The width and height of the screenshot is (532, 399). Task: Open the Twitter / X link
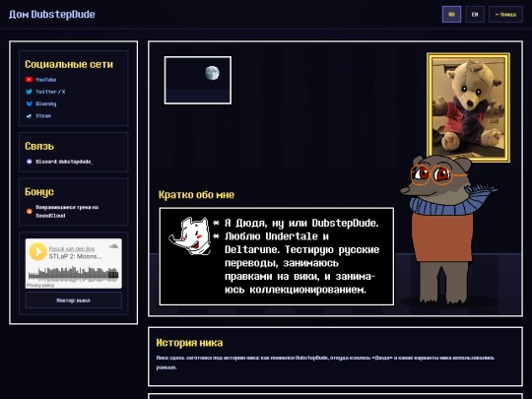(x=50, y=92)
